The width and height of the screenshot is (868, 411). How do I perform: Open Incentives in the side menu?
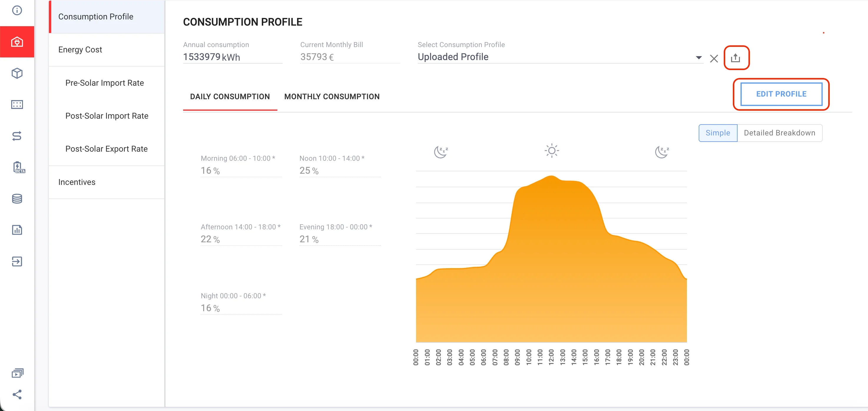(107, 182)
